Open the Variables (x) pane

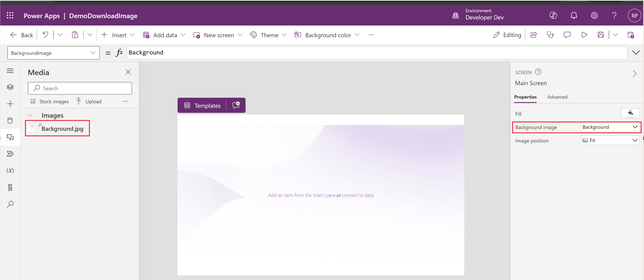coord(10,170)
